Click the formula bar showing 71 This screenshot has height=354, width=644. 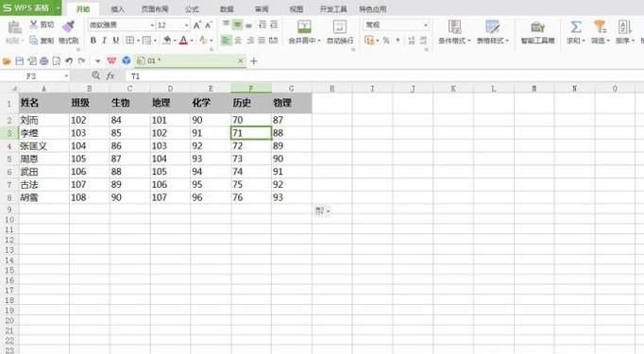[385, 76]
